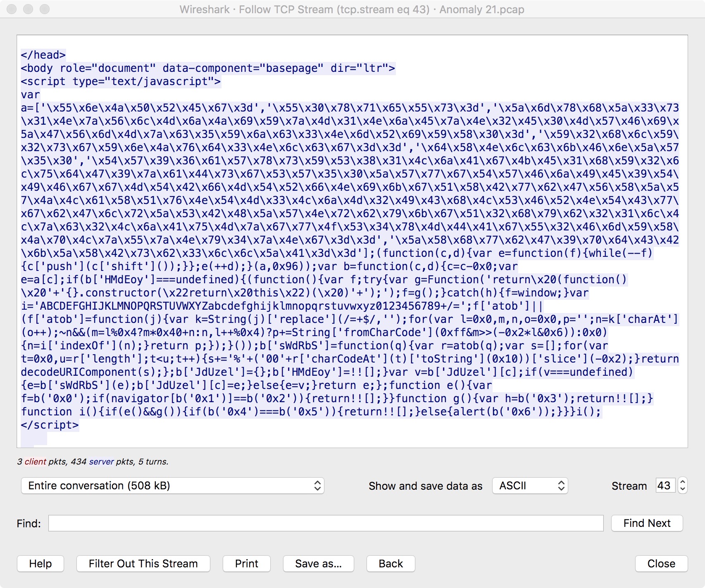Click the 'var' line above the a=[ array

[30, 95]
